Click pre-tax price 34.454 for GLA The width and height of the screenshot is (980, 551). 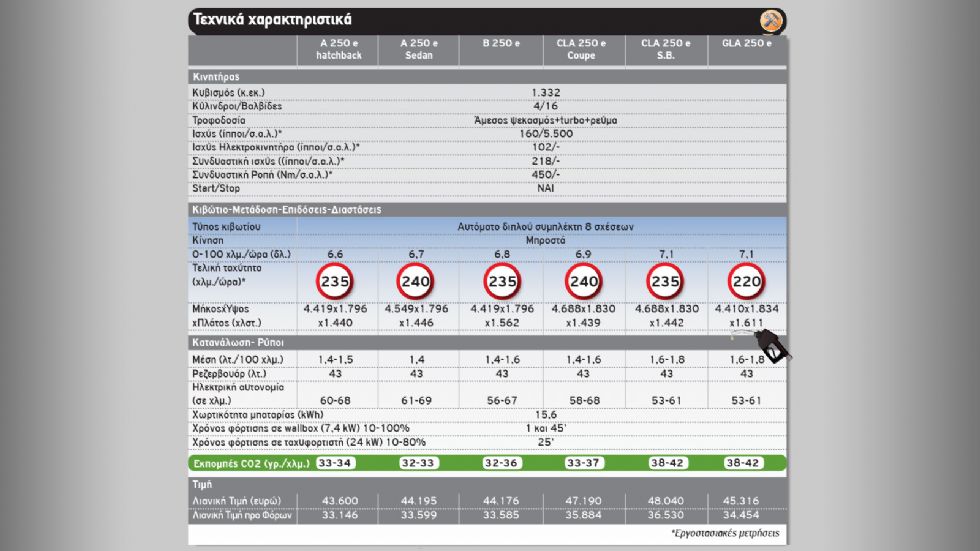pyautogui.click(x=741, y=515)
